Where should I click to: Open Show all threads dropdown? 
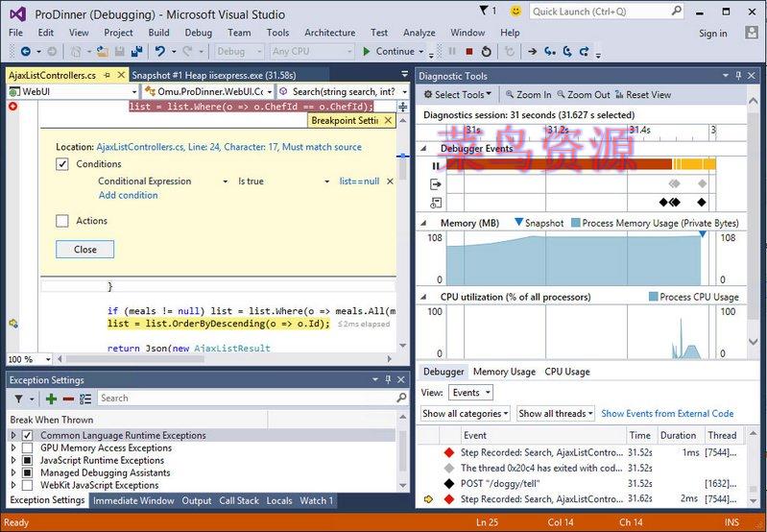point(556,414)
